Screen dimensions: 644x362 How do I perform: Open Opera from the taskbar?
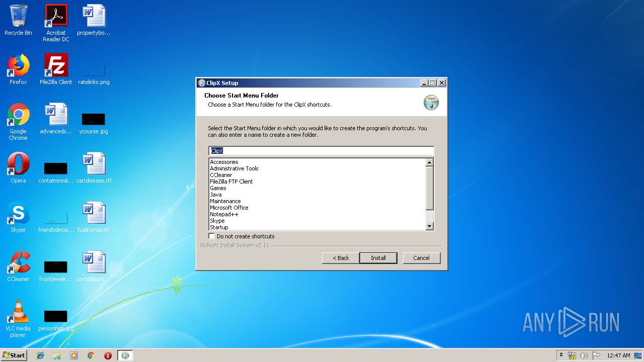pyautogui.click(x=108, y=355)
